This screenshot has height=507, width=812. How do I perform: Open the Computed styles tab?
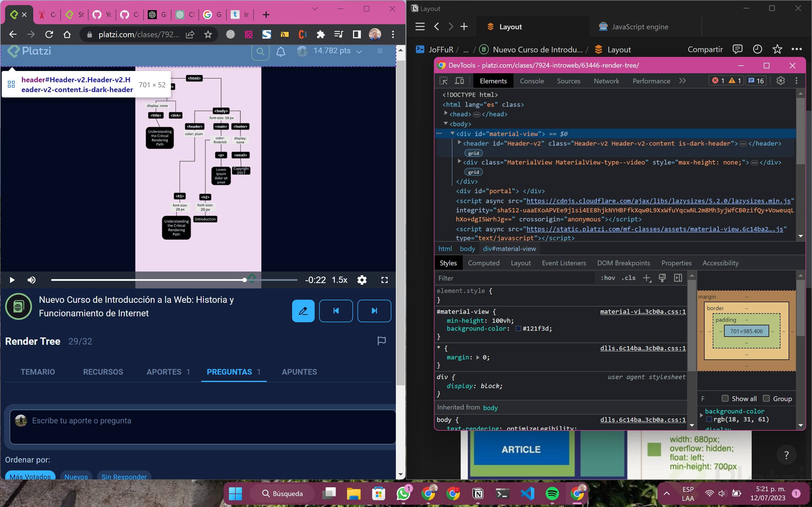tap(484, 263)
